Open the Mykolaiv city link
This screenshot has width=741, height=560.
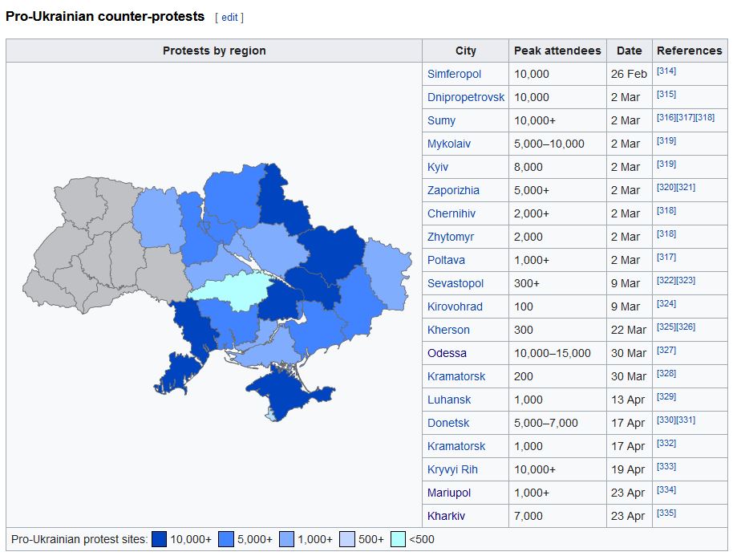pos(449,144)
